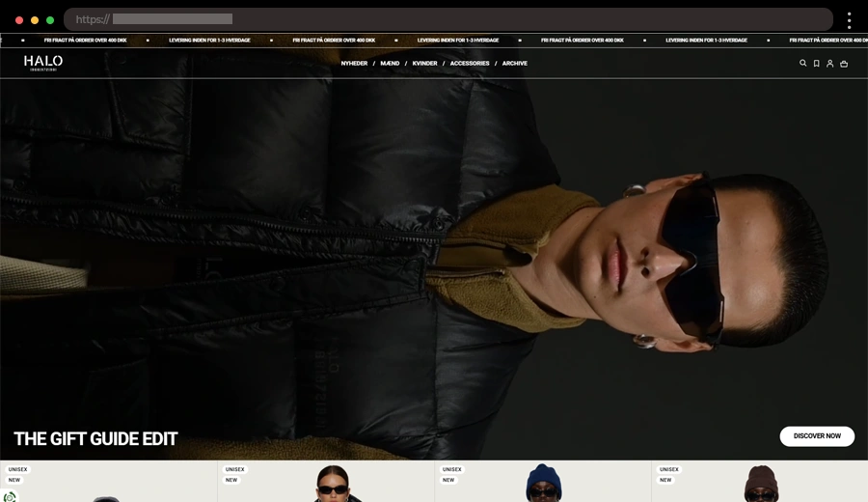Open the NYHEDER menu
Screen dimensions: 868x502
coord(354,64)
